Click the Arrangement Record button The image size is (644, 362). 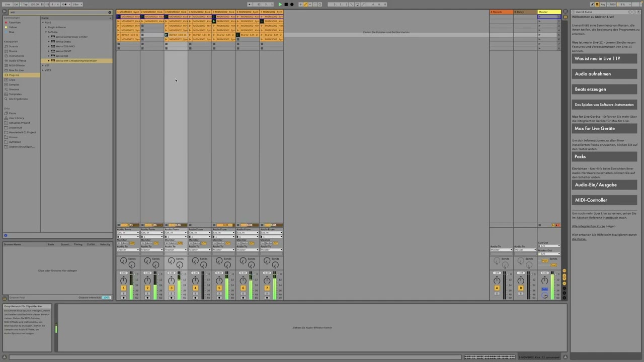pos(292,5)
